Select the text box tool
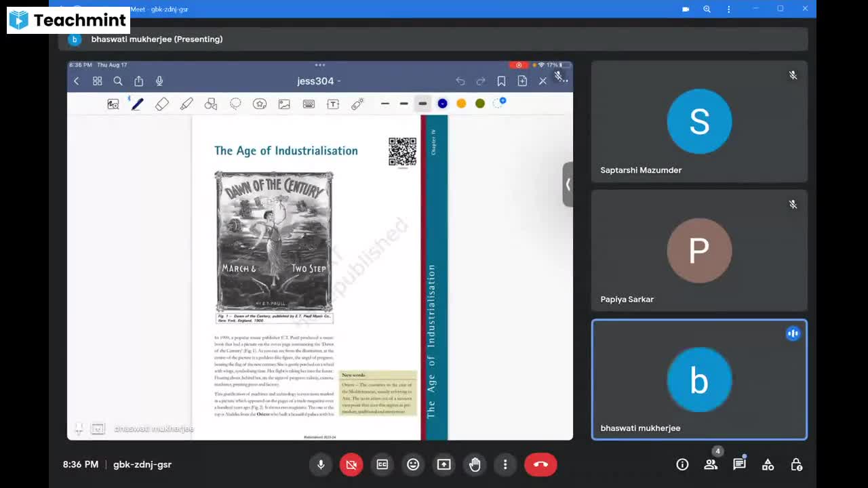This screenshot has height=488, width=868. coord(333,104)
